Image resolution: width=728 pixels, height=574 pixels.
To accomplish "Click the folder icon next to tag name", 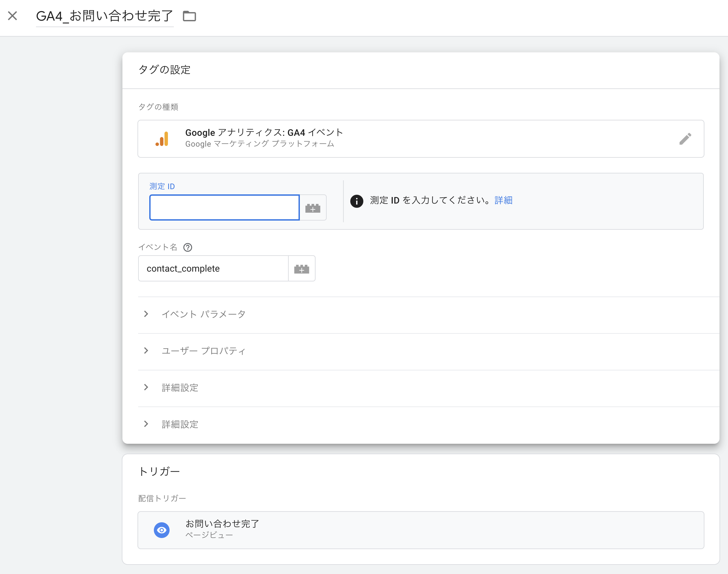I will click(x=189, y=16).
